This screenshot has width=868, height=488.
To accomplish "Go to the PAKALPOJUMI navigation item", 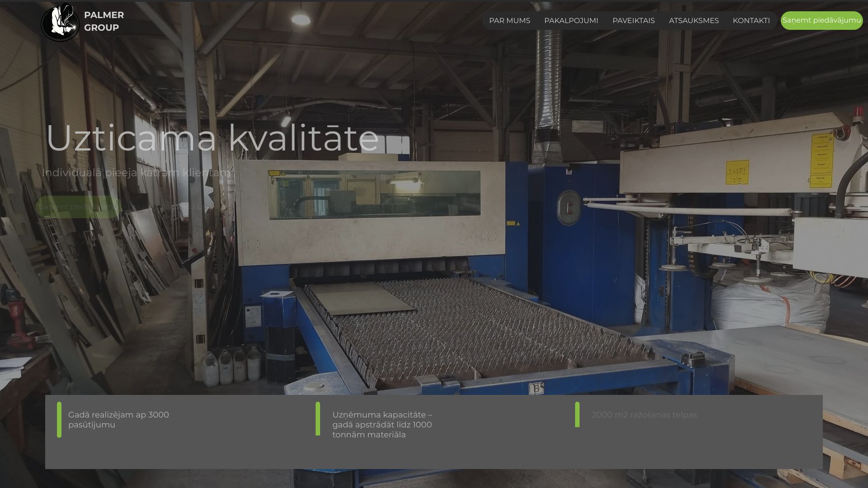I will 571,21.
